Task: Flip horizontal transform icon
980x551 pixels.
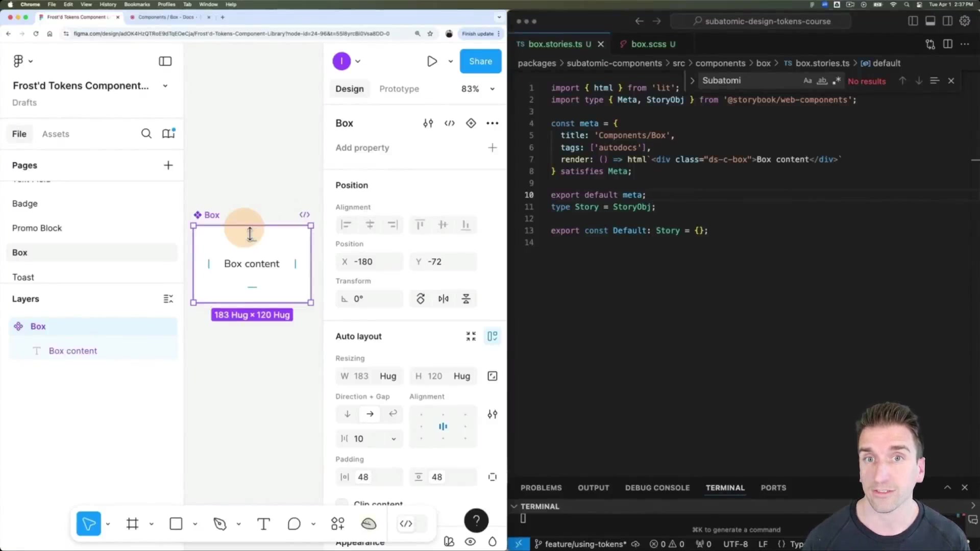Action: (443, 299)
